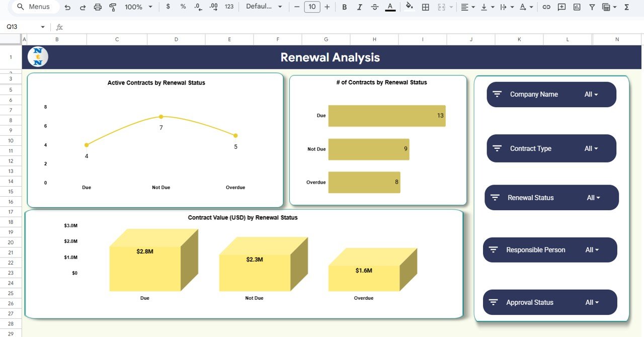Open the Menus search button
644x337 pixels.
pyautogui.click(x=32, y=7)
